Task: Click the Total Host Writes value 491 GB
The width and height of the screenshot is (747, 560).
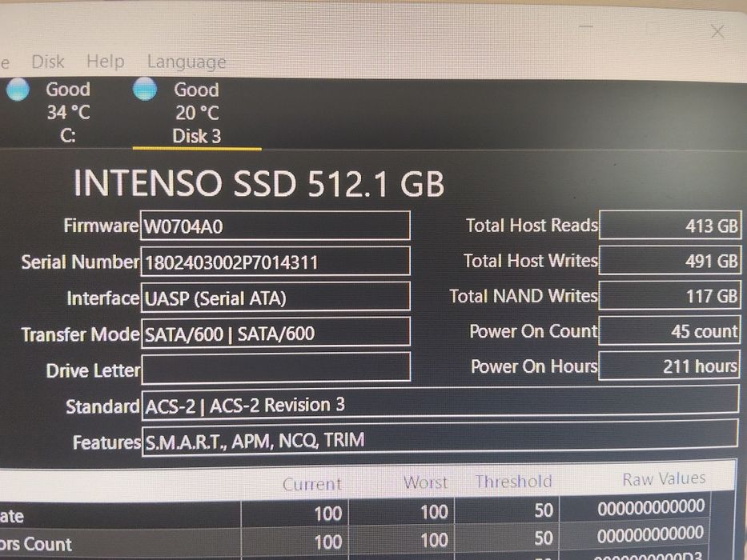Action: tap(670, 260)
